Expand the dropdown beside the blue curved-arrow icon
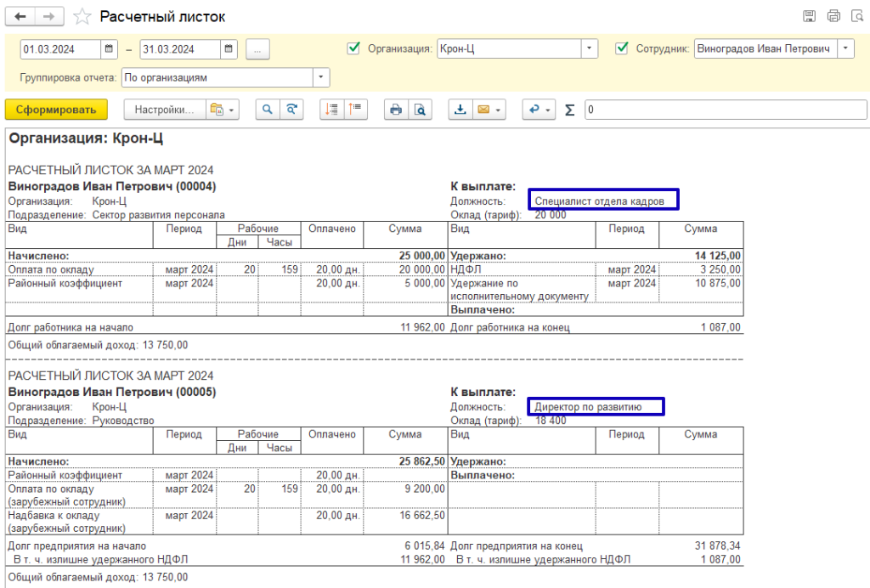Image resolution: width=870 pixels, height=588 pixels. [x=548, y=110]
